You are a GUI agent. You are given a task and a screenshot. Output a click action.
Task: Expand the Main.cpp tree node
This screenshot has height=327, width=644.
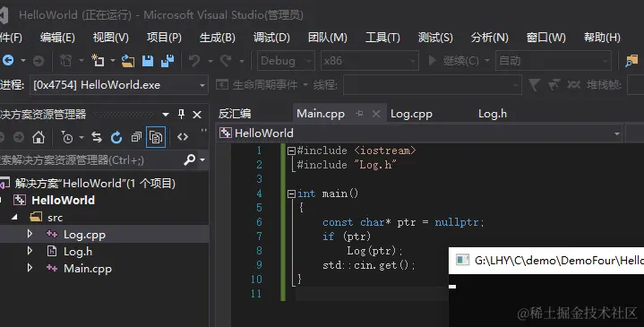pos(30,268)
